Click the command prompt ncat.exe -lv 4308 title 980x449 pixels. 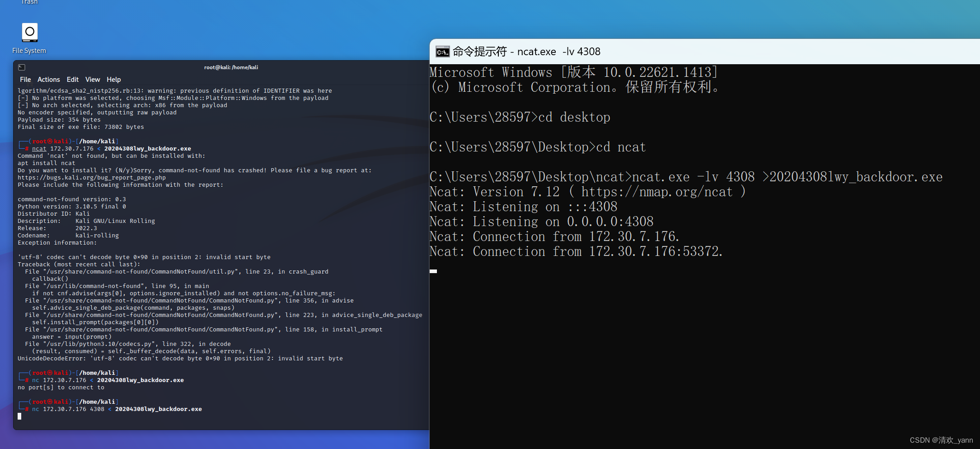click(527, 52)
